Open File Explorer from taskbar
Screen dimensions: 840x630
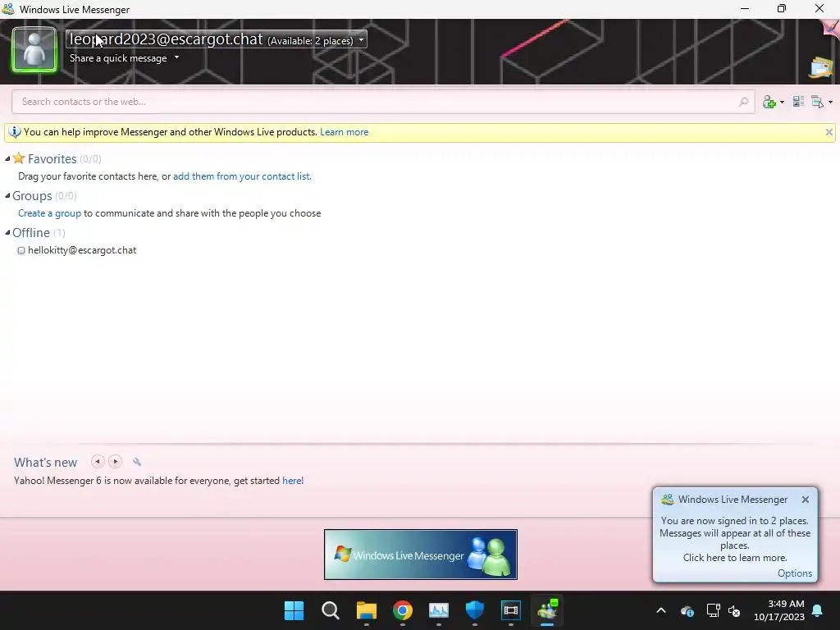tap(367, 610)
